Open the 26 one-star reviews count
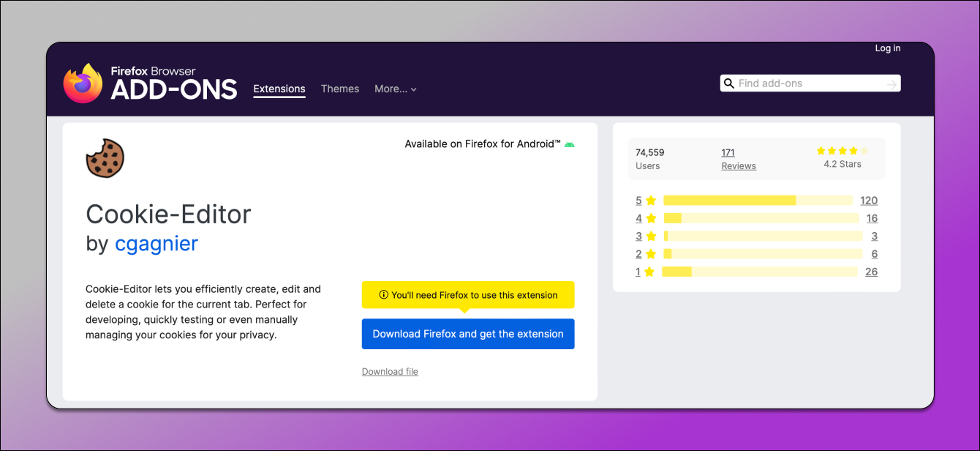 (x=871, y=272)
